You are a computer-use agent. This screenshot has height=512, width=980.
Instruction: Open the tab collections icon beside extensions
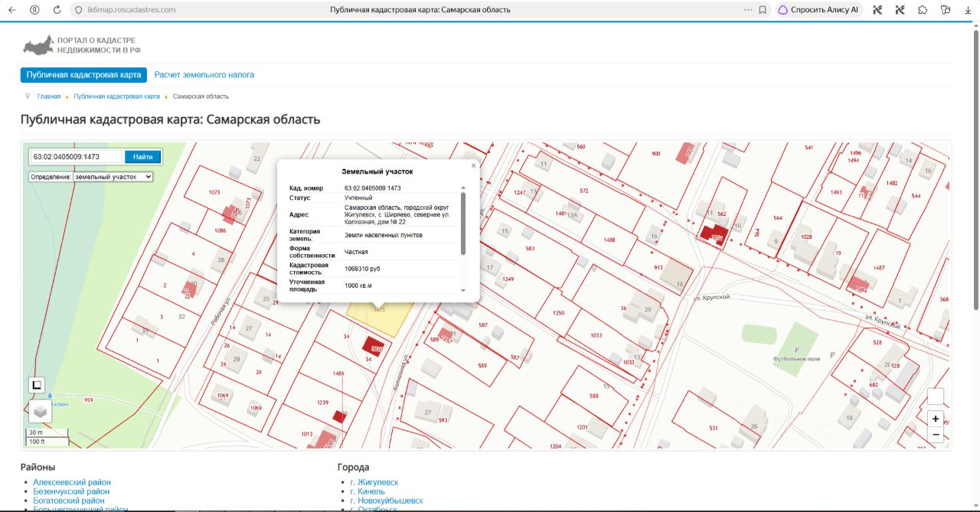946,10
